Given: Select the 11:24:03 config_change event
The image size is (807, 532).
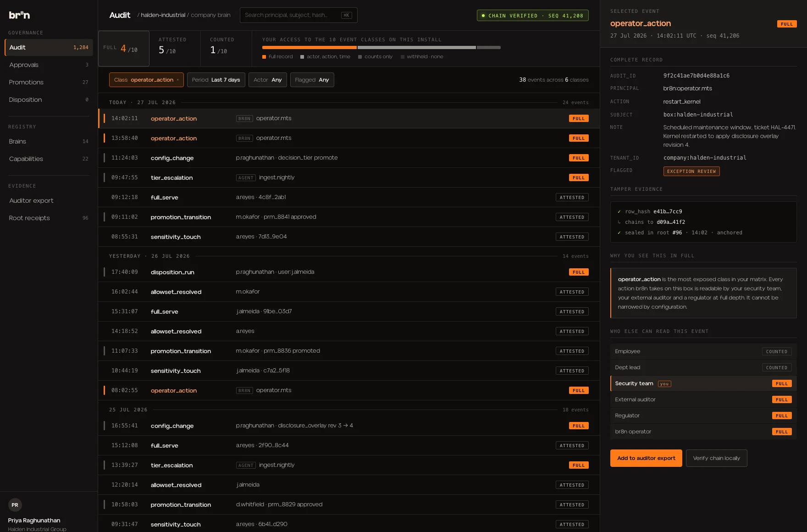Looking at the screenshot, I should pos(349,158).
